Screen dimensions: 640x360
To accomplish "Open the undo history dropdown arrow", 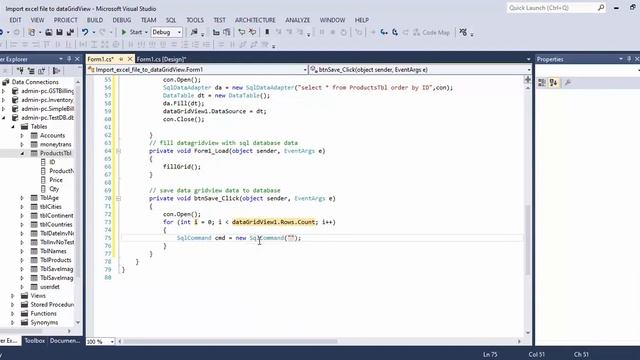I will pos(93,32).
